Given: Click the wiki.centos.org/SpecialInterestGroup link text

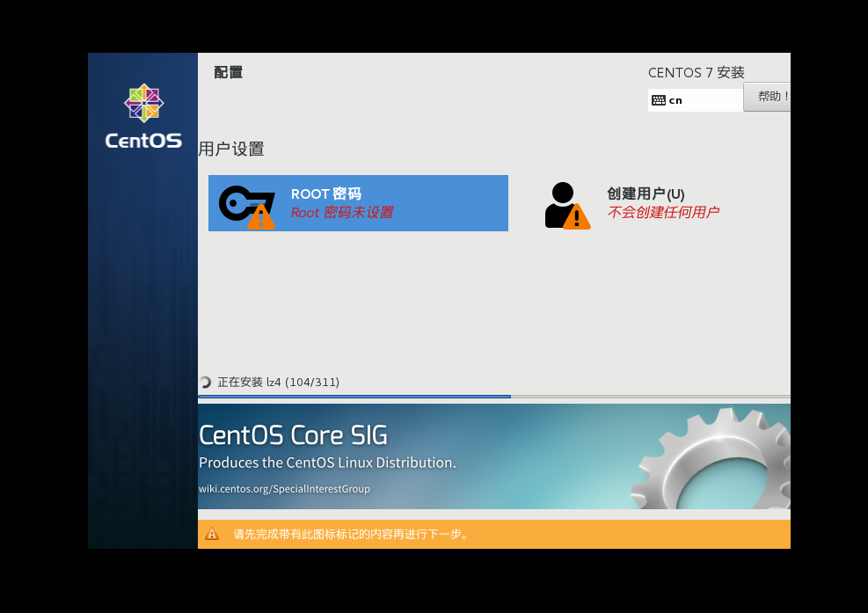Looking at the screenshot, I should click(285, 488).
